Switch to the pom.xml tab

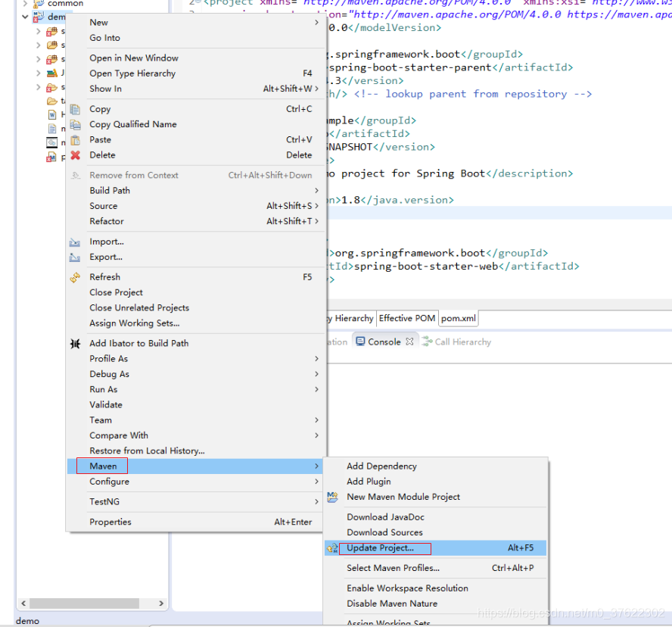pyautogui.click(x=458, y=318)
